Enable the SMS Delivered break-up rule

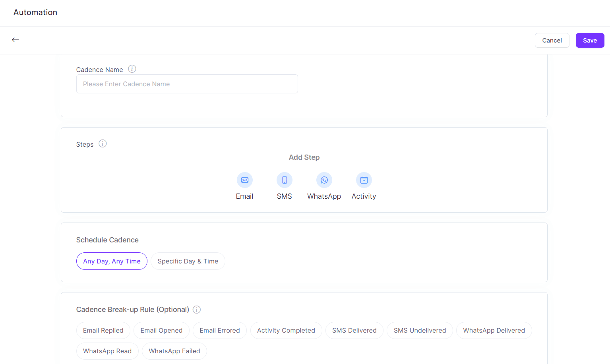coord(354,330)
